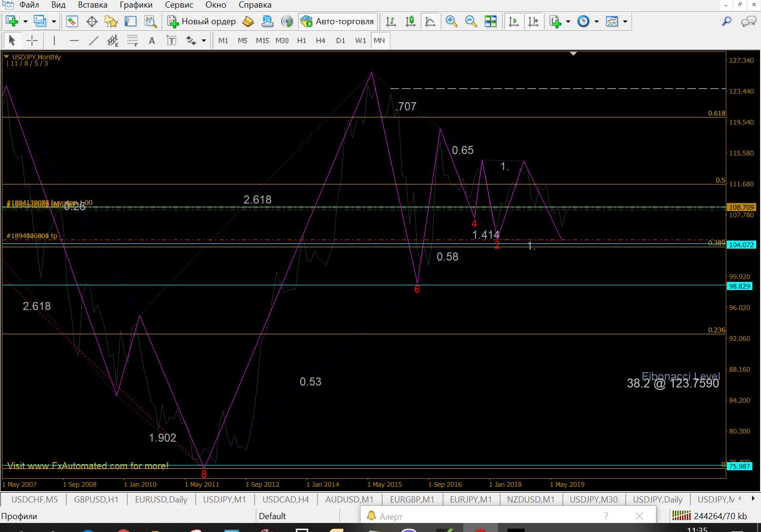This screenshot has height=532, width=761.
Task: Toggle the Авто-торговля auto-trading button
Action: point(338,21)
